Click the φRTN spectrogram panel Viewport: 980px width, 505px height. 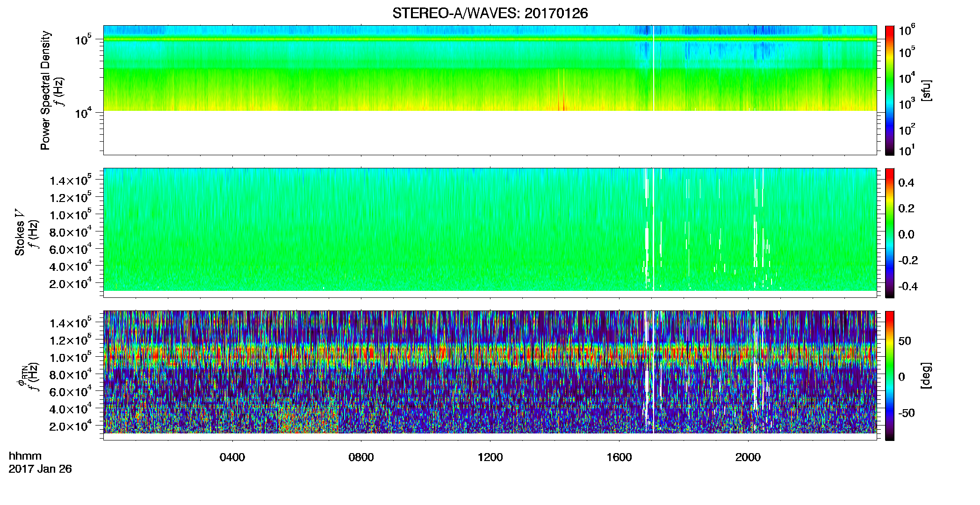click(x=490, y=375)
